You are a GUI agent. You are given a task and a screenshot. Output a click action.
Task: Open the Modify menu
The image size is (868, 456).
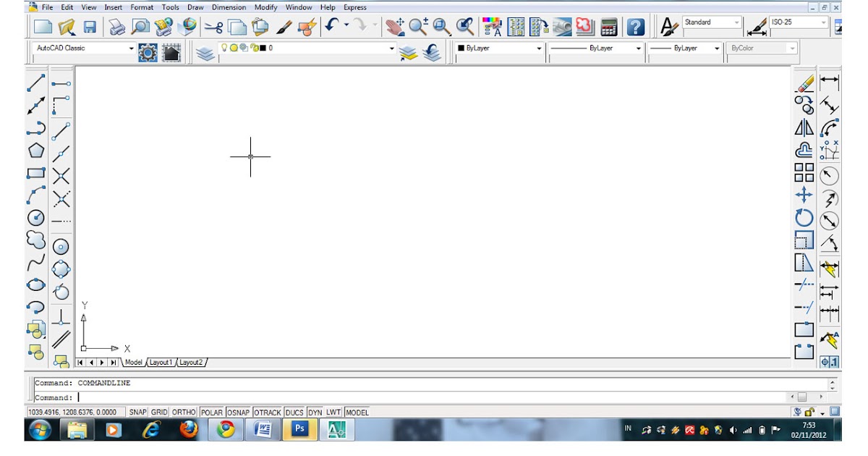tap(265, 7)
